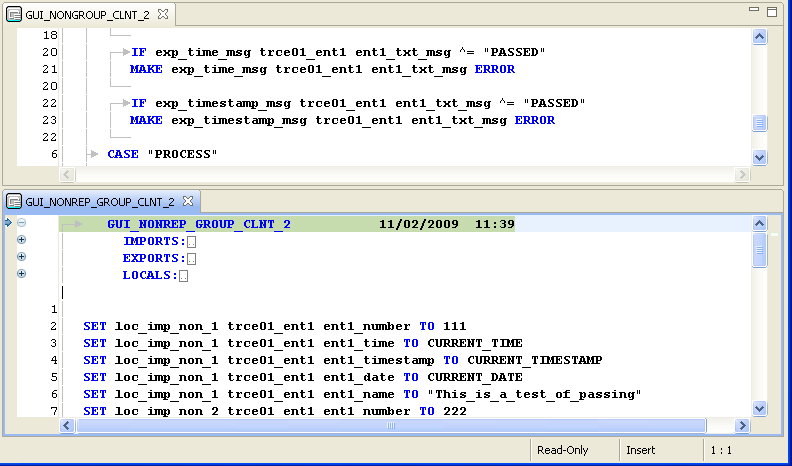Click SET ent1_date TO CURRENT_DATE statement
This screenshot has width=792, height=466.
303,377
